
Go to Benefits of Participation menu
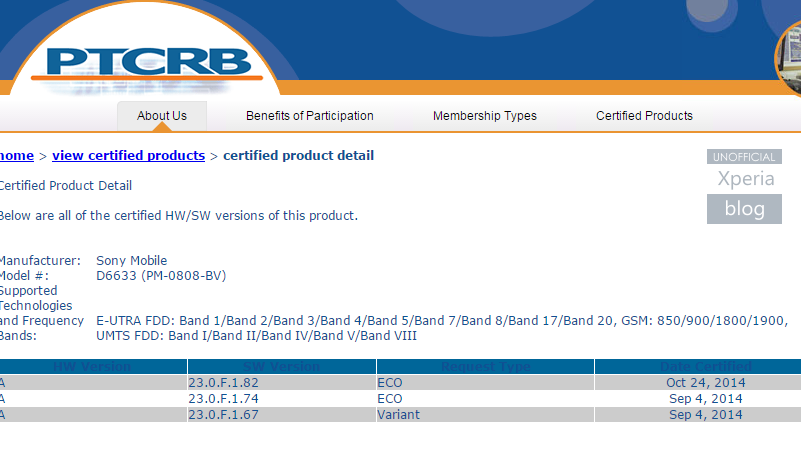pyautogui.click(x=310, y=116)
